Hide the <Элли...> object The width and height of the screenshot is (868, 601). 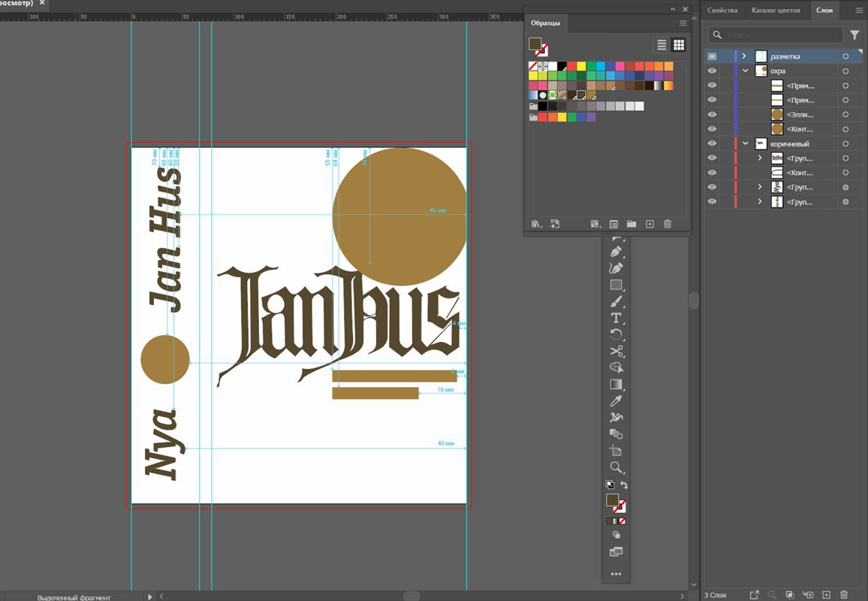pyautogui.click(x=713, y=115)
